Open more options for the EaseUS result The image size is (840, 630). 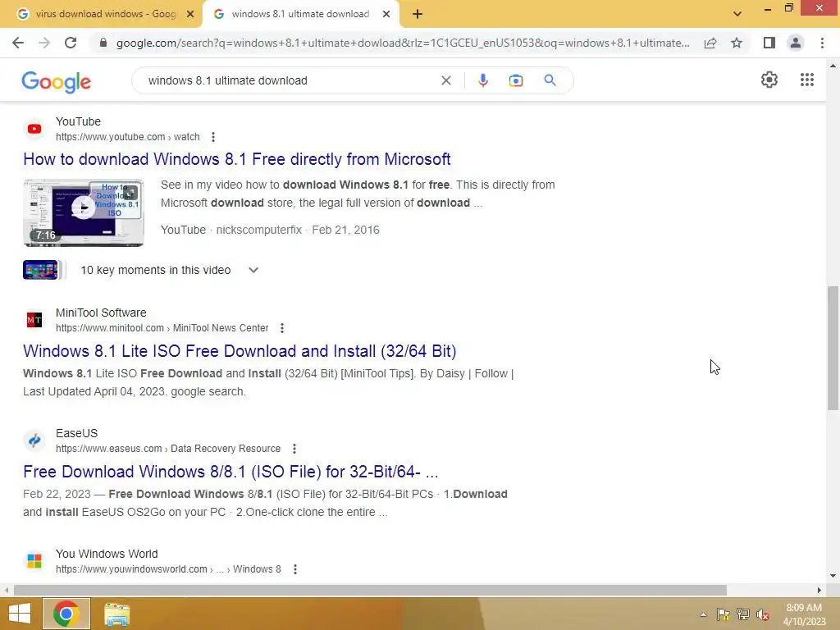294,449
